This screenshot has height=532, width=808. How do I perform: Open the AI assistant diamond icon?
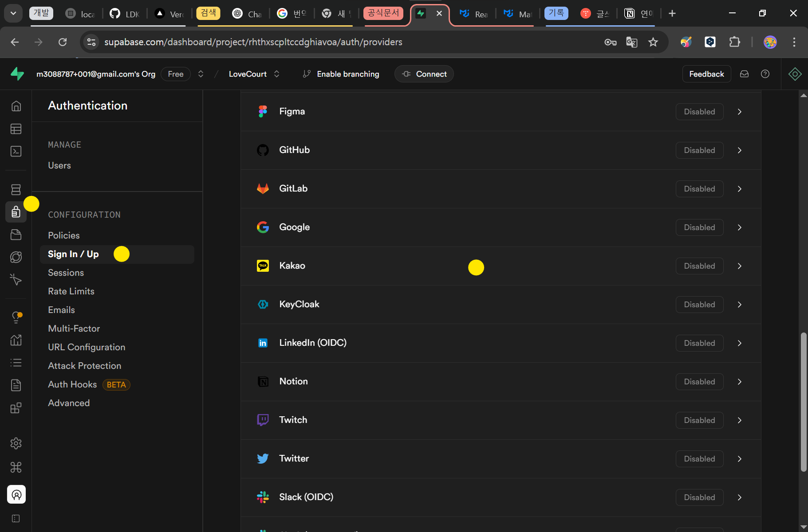(x=795, y=74)
